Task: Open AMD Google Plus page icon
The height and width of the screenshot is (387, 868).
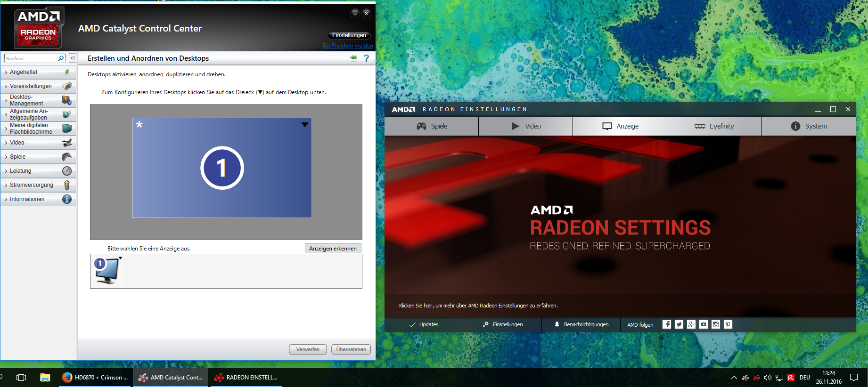Action: [691, 324]
